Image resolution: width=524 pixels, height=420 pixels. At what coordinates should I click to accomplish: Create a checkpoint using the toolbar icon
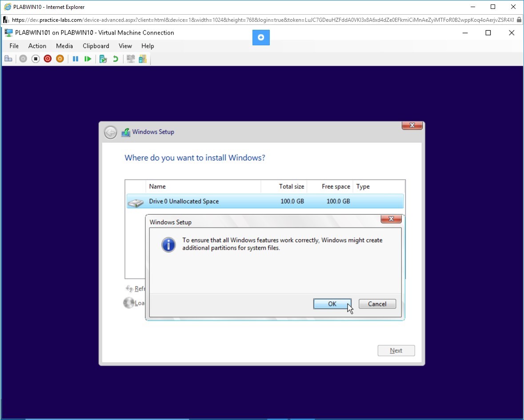click(103, 59)
